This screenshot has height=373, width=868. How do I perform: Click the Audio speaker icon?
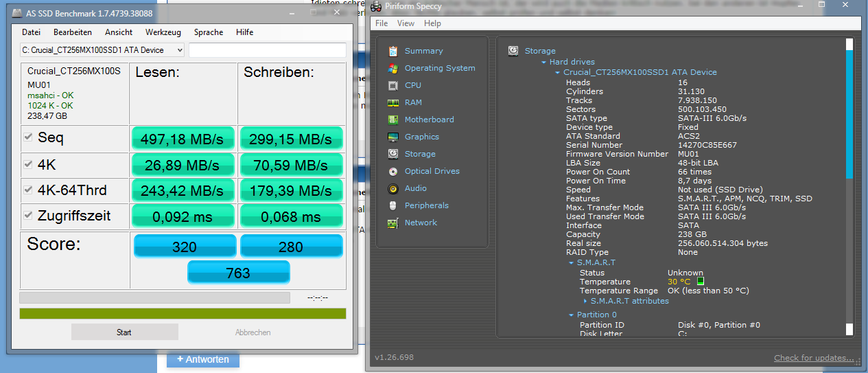tap(393, 188)
